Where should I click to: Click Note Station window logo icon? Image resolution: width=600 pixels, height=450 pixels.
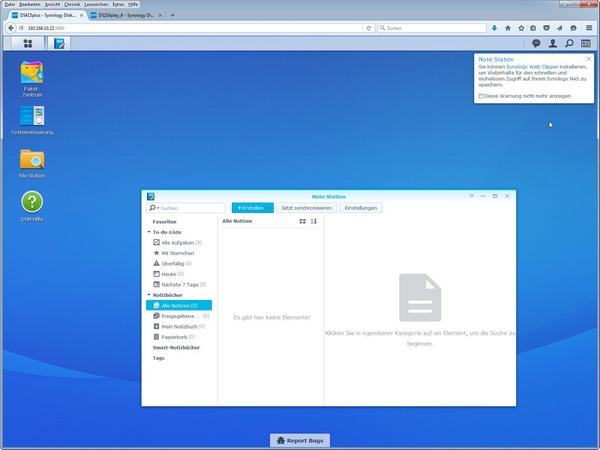tap(151, 196)
